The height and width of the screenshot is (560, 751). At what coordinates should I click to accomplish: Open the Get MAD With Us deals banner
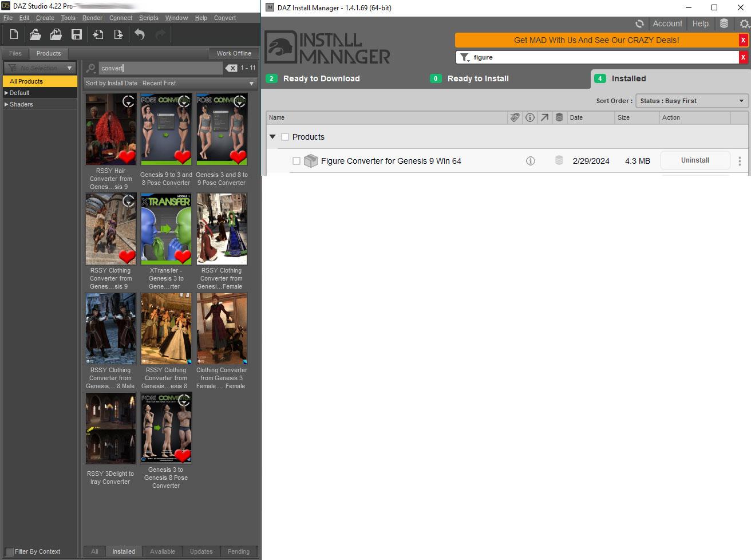(x=596, y=40)
